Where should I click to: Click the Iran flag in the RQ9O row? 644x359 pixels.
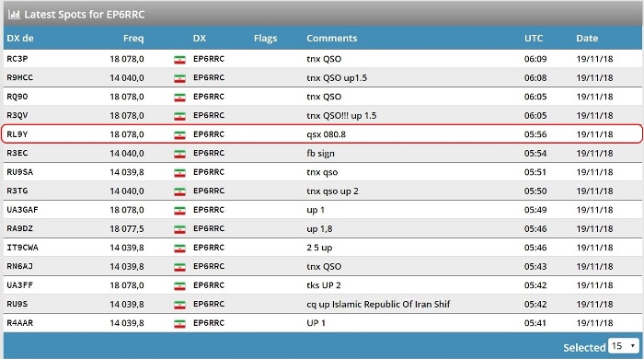click(179, 98)
